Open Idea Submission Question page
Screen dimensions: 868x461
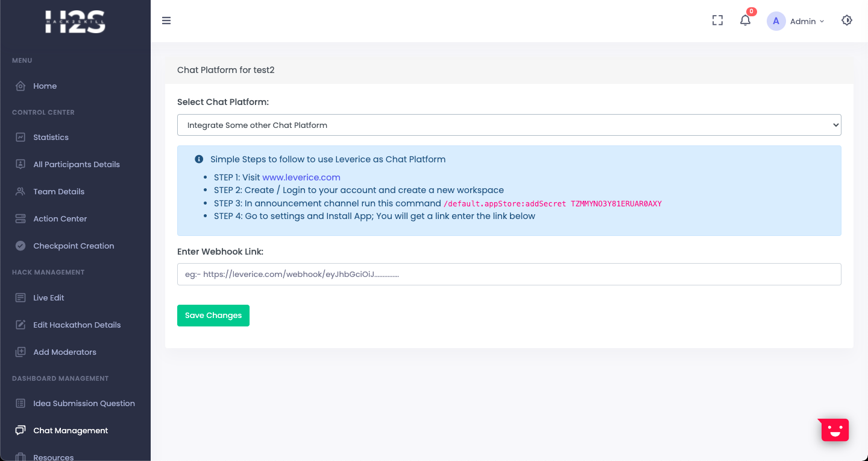coord(84,403)
